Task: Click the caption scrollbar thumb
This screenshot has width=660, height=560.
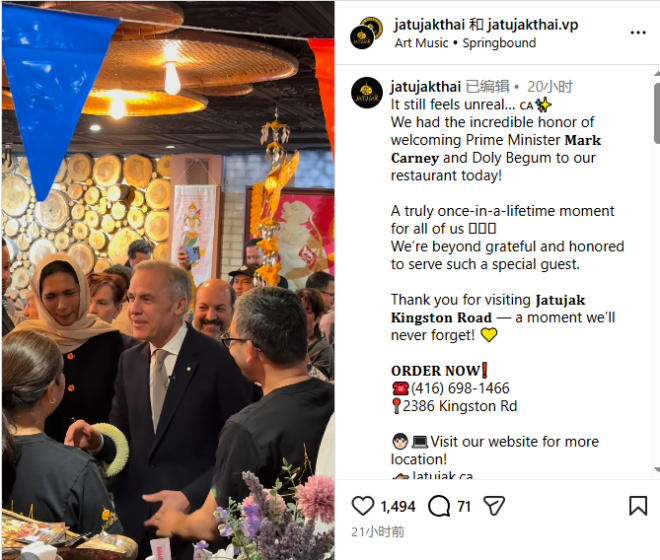Action: pyautogui.click(x=657, y=113)
